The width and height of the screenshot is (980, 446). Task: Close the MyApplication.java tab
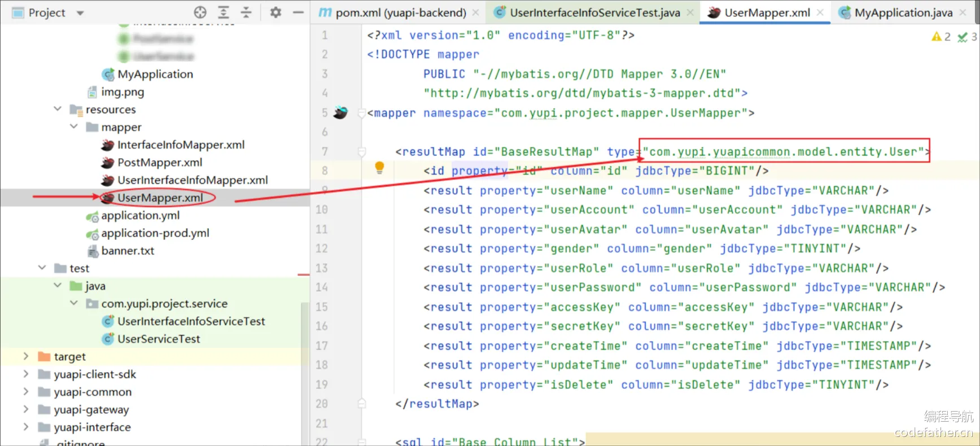[x=963, y=12]
